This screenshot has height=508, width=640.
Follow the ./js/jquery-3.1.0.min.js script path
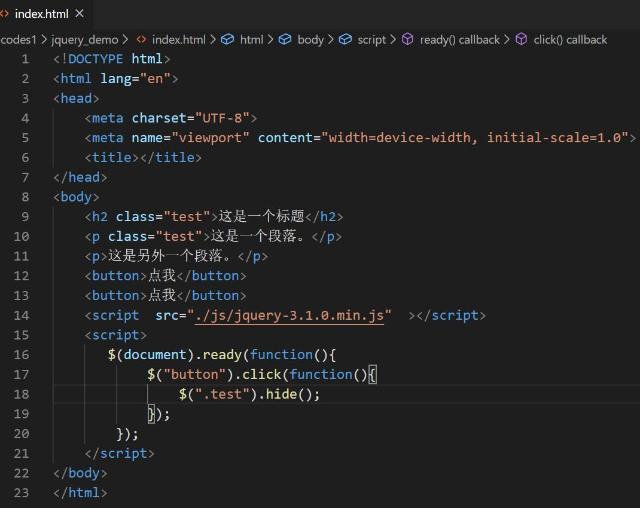290,315
